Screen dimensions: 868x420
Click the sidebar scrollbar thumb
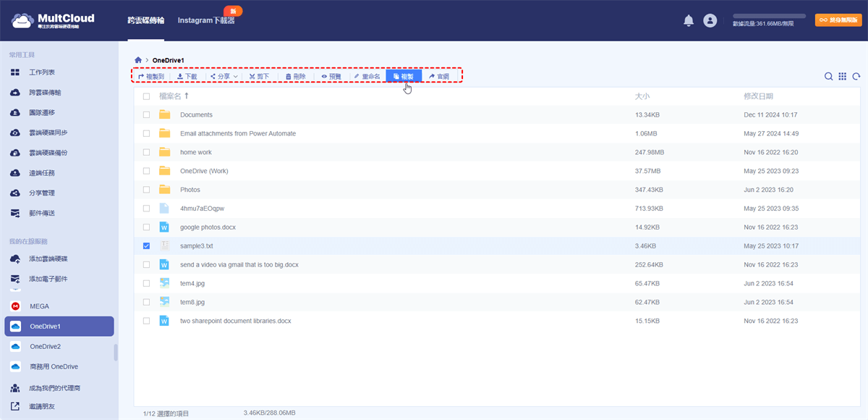tap(116, 352)
